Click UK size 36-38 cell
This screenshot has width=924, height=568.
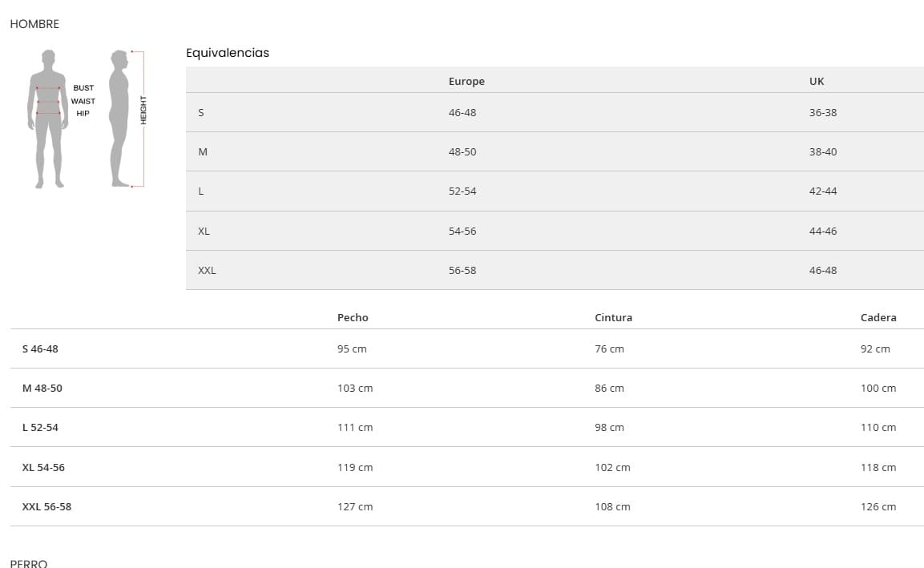click(823, 113)
